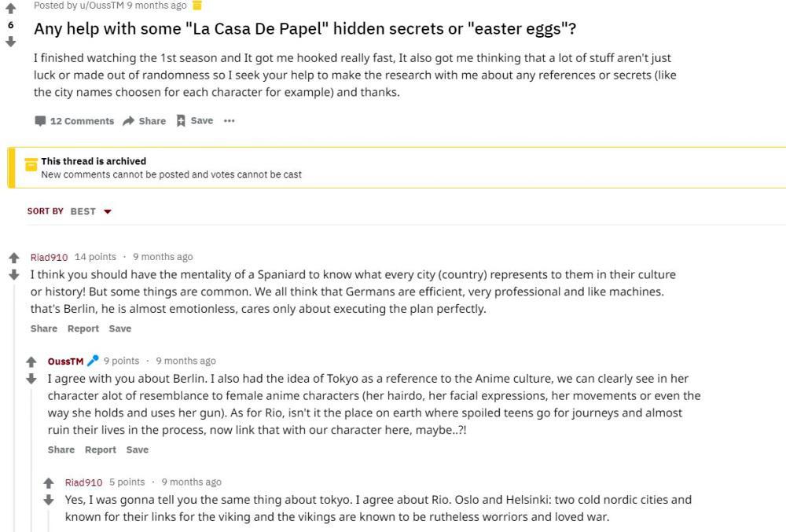
Task: Click the post title text
Action: 305,29
